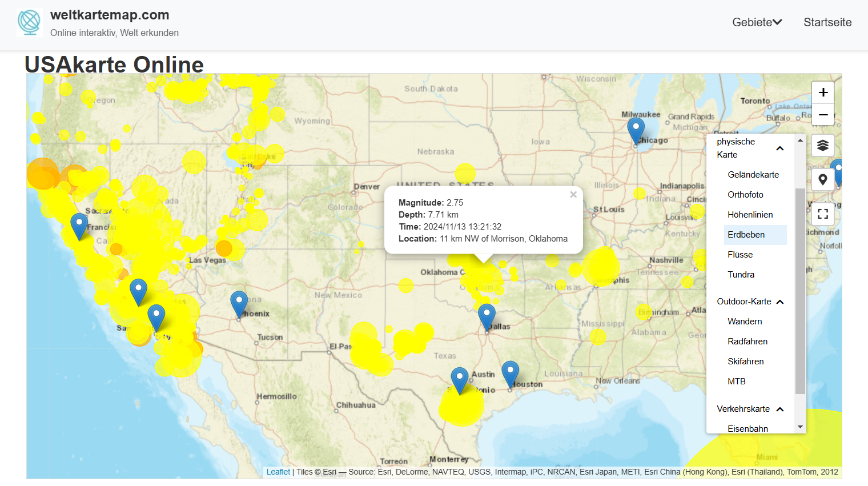Click the blue marker at San Francisco

pyautogui.click(x=79, y=226)
